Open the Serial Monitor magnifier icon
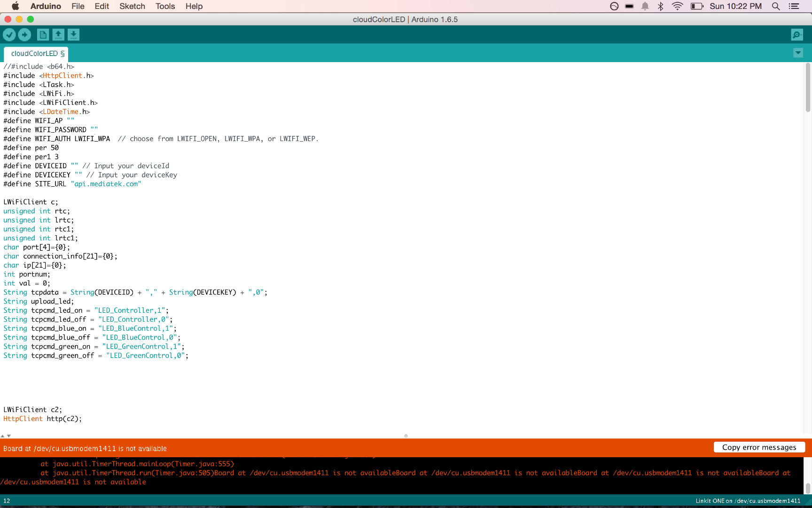The height and width of the screenshot is (508, 812). coord(797,35)
